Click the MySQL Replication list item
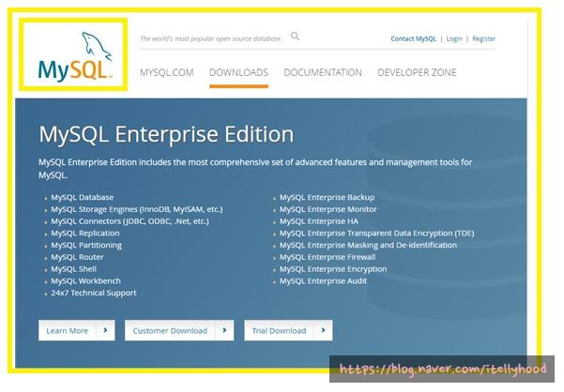 (85, 233)
